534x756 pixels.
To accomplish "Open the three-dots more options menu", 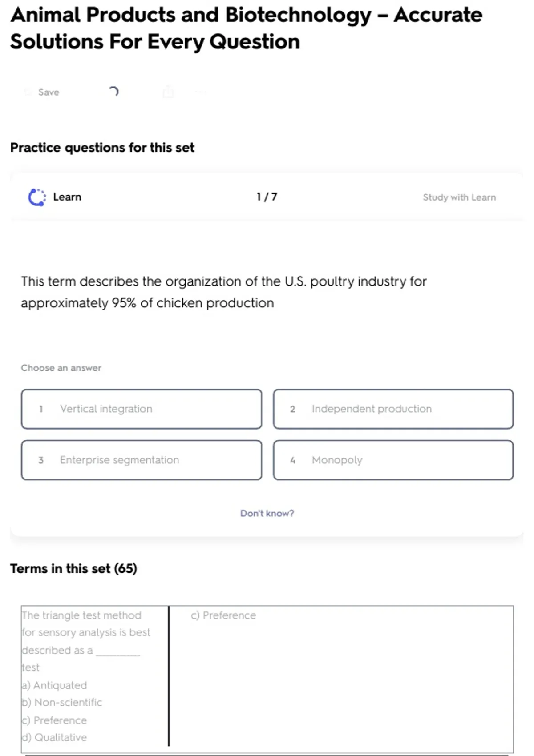I will 201,92.
